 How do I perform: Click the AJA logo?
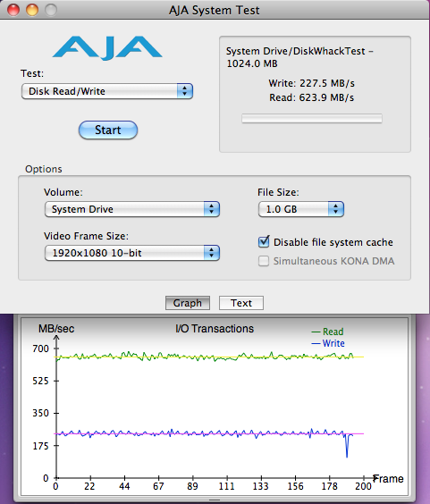pos(107,47)
